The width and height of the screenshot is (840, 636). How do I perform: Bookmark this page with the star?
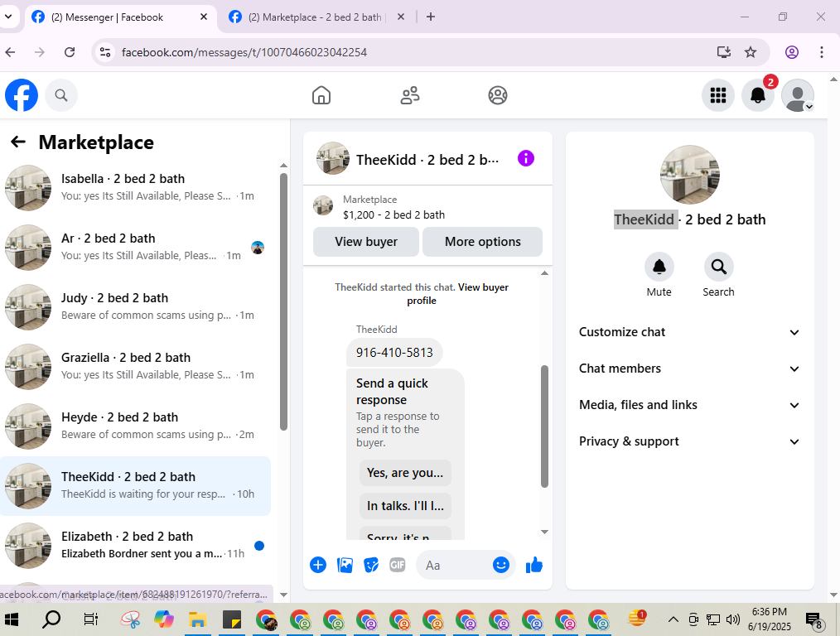(x=751, y=52)
